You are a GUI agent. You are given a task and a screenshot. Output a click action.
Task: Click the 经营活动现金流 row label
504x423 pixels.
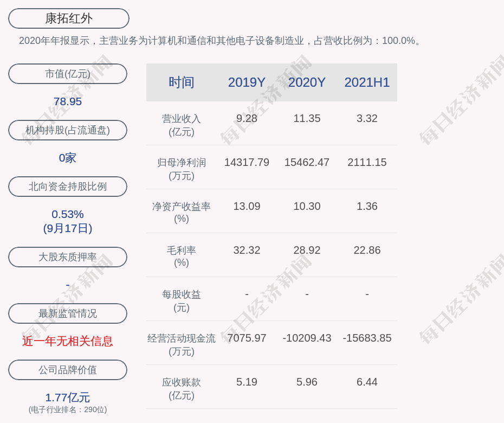pos(182,345)
